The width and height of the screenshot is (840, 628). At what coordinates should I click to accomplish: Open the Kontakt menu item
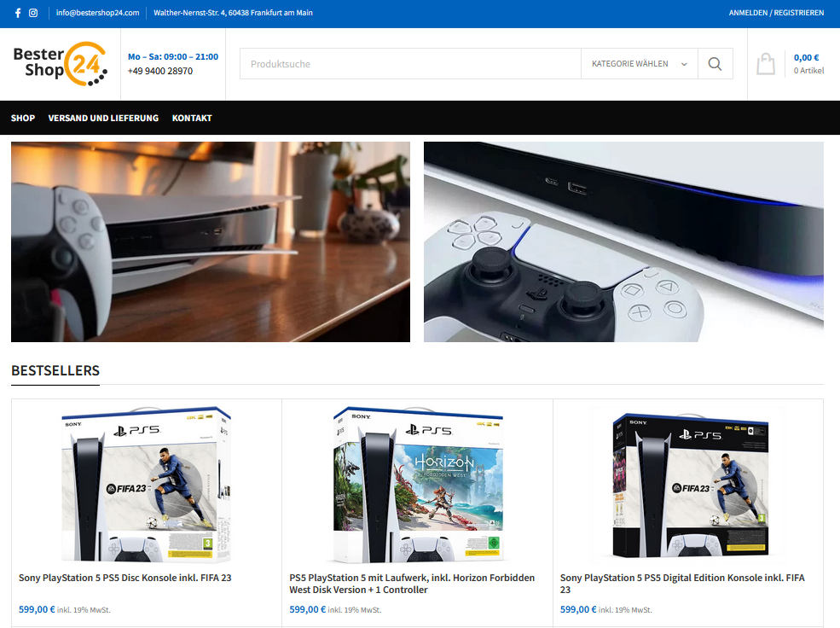click(192, 118)
